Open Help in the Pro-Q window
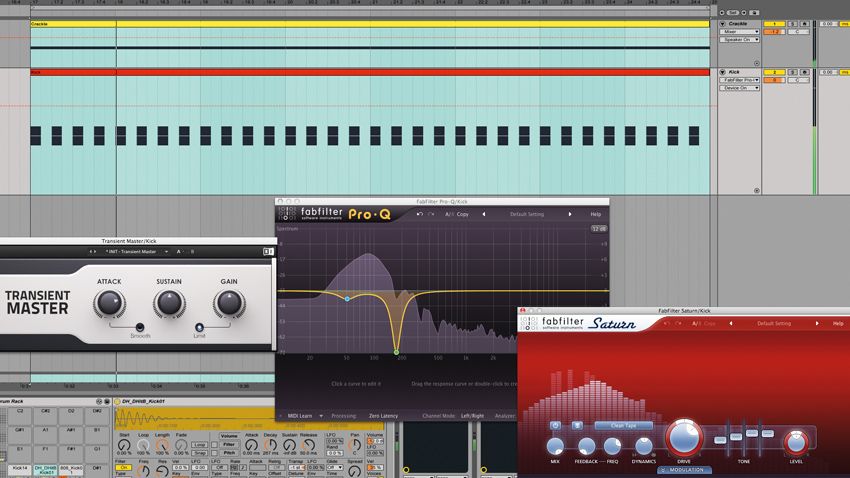 click(x=595, y=214)
